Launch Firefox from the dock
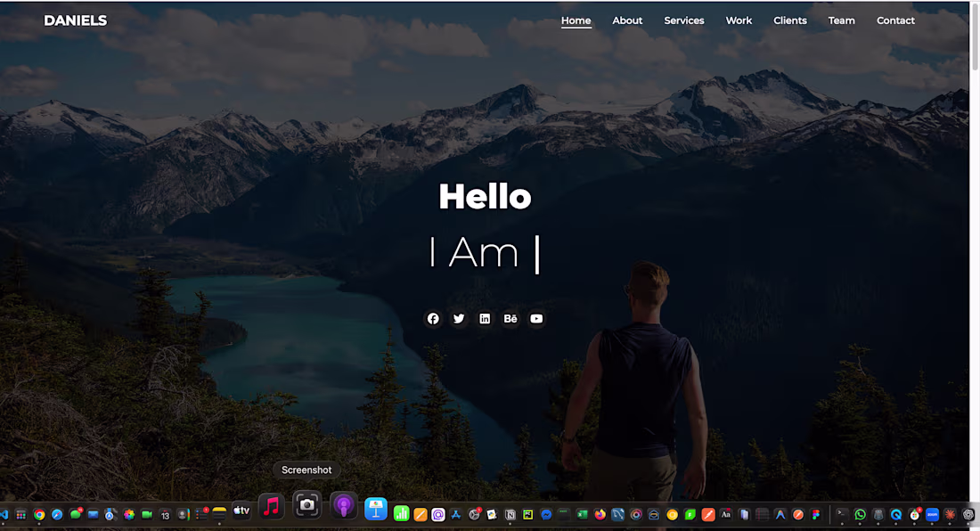The height and width of the screenshot is (531, 980). [599, 514]
